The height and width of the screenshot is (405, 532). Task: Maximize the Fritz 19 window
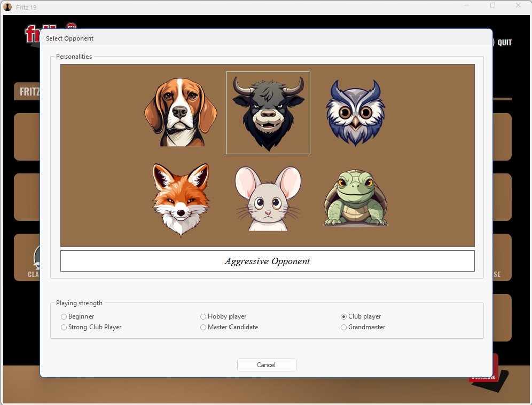(x=492, y=5)
